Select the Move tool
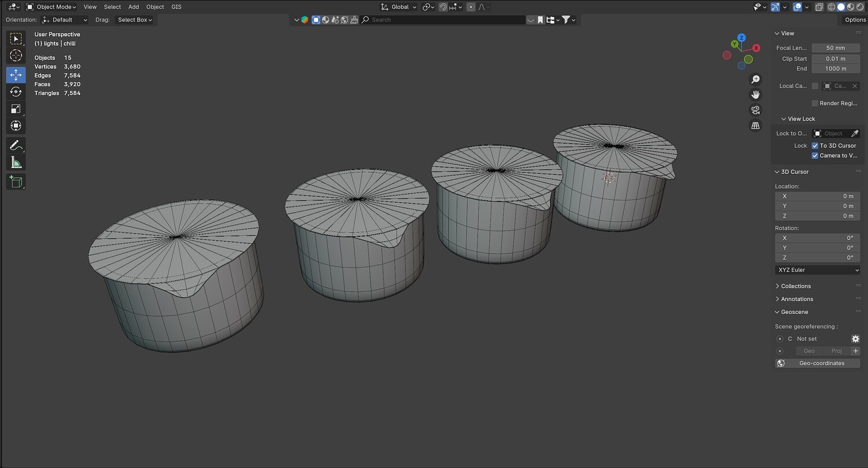 click(16, 75)
